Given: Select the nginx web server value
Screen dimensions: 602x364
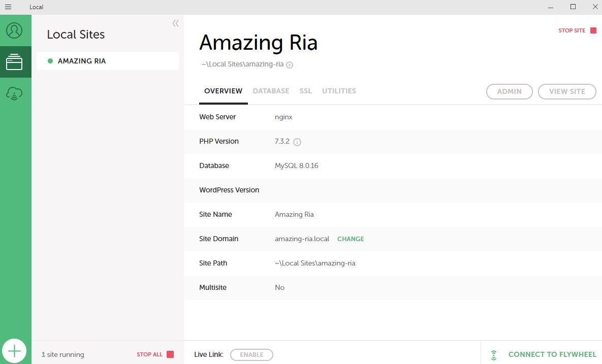Looking at the screenshot, I should click(283, 117).
